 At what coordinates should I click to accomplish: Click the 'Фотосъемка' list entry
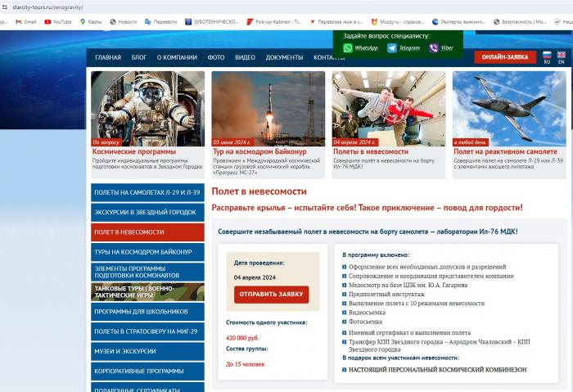coord(365,322)
